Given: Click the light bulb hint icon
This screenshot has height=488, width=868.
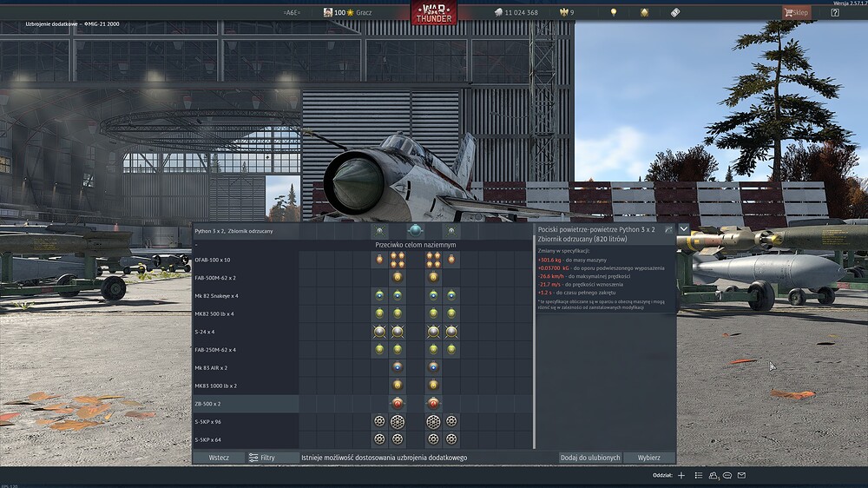Looking at the screenshot, I should pos(614,12).
